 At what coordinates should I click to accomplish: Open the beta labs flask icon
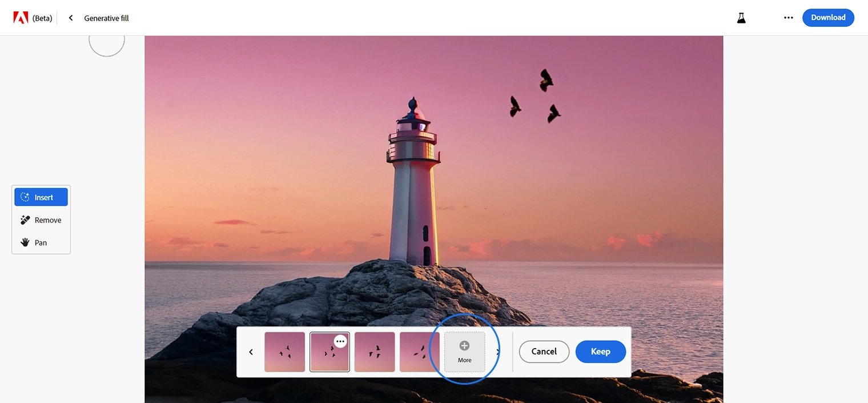tap(741, 18)
